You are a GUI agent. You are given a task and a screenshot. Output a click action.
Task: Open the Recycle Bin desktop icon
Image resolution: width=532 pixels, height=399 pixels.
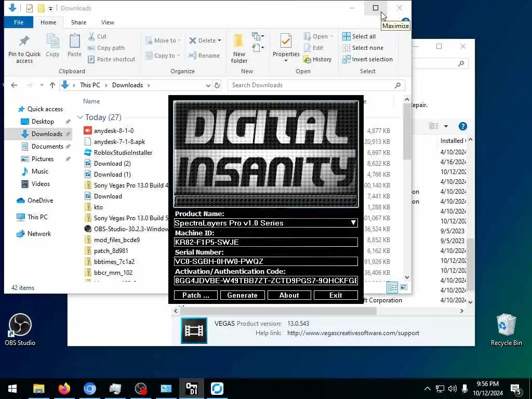506,329
